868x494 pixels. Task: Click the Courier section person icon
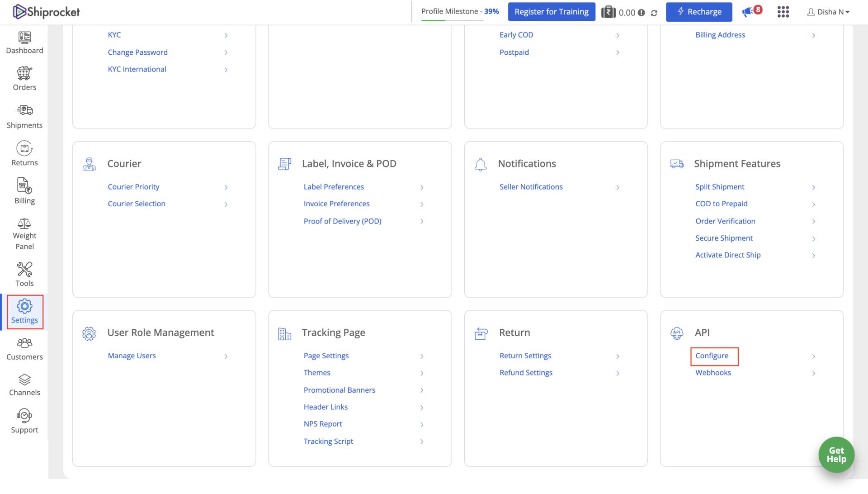[x=89, y=164]
